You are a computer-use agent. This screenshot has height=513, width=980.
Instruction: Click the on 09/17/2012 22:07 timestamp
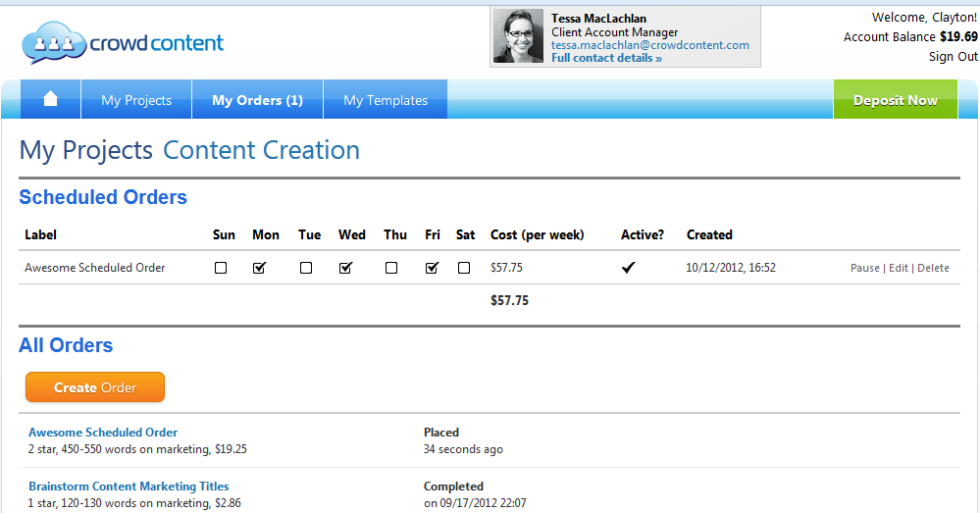click(475, 503)
